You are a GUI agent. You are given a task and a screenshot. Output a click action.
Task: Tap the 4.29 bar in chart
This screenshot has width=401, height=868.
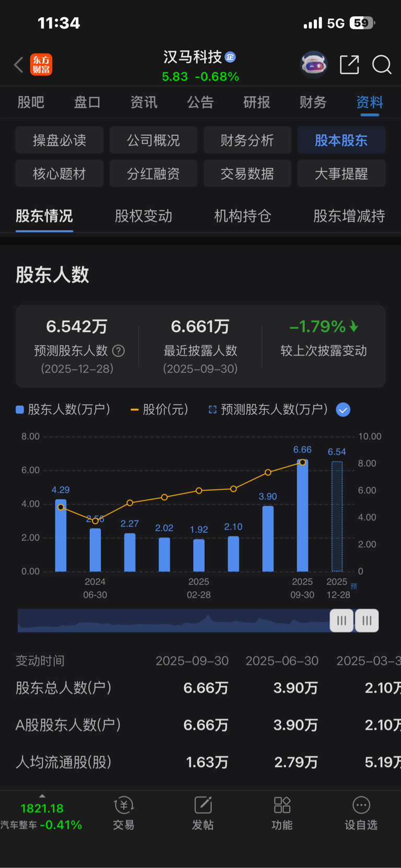click(x=61, y=535)
